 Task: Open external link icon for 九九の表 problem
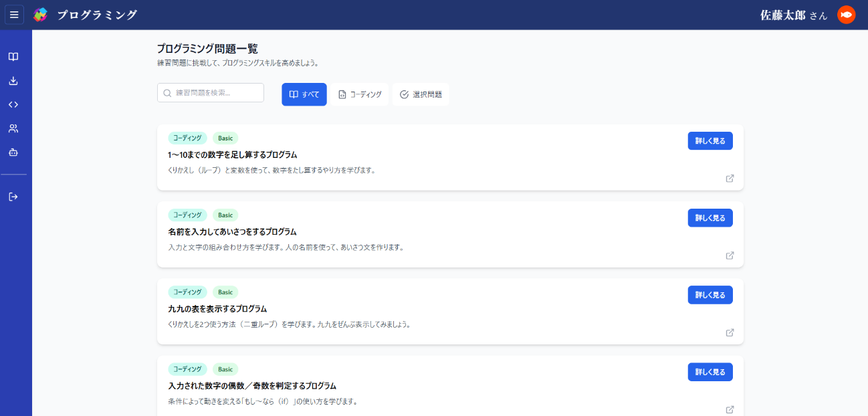[x=730, y=332]
